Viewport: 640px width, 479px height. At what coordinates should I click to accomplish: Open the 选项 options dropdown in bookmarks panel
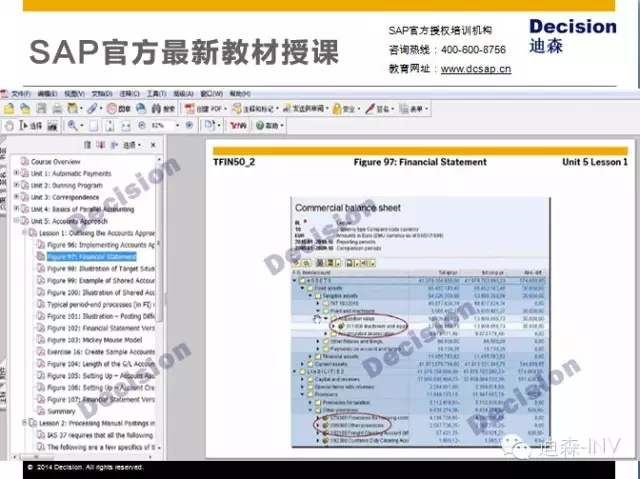pyautogui.click(x=132, y=145)
